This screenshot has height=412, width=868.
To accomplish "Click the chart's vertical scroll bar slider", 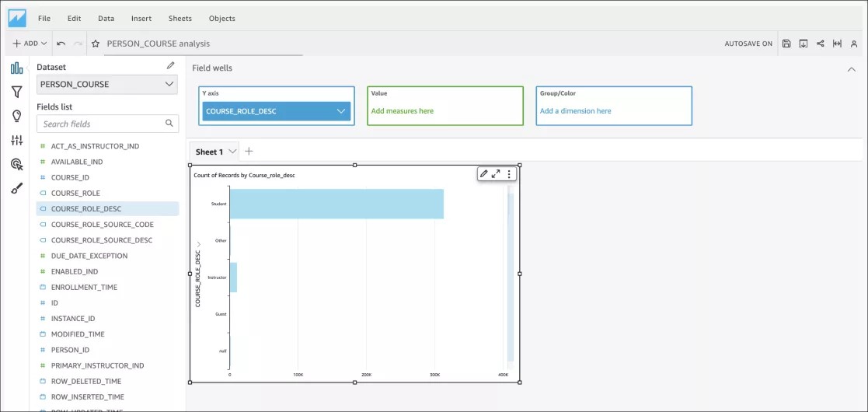I will 511,278.
